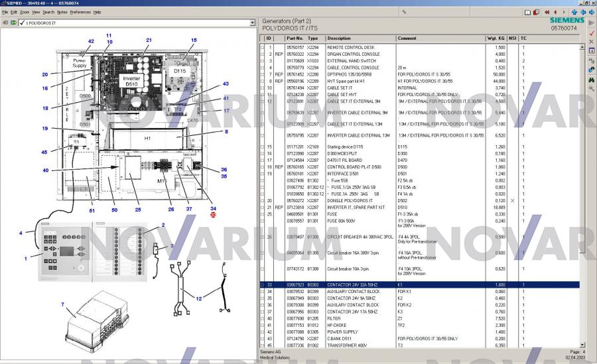Click the green next-illustration arrow icon
The image size is (597, 364).
13,23
